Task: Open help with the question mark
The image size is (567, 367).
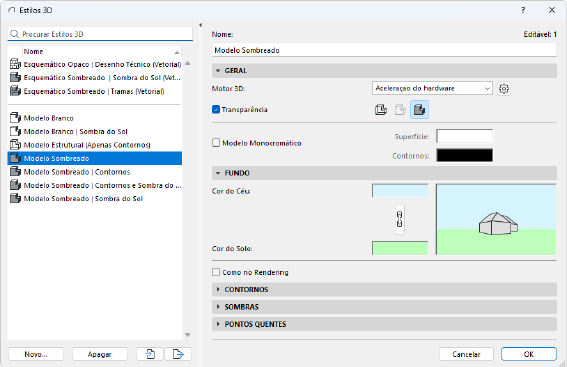Action: pyautogui.click(x=523, y=10)
